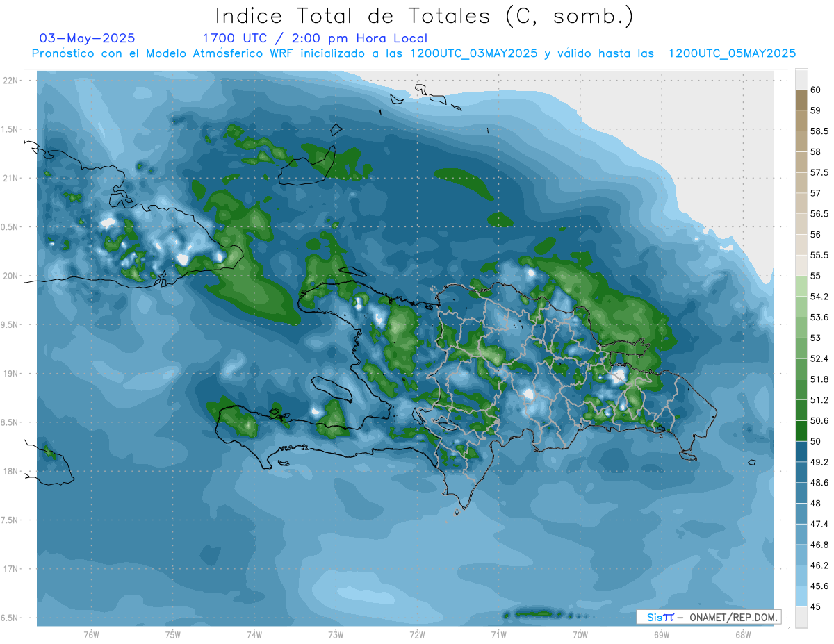Image resolution: width=834 pixels, height=644 pixels.
Task: Click the '75W' longitude label
Action: pyautogui.click(x=173, y=634)
